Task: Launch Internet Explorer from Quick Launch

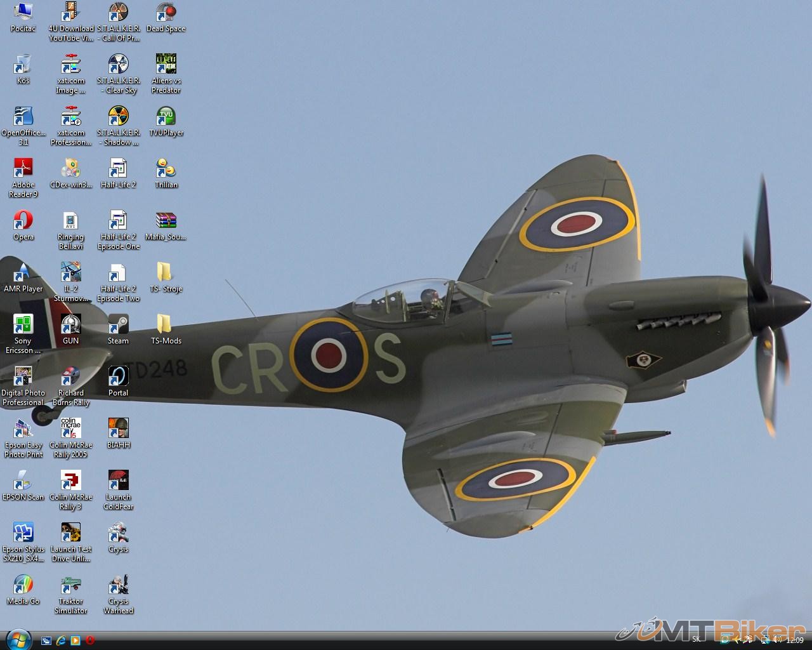Action: [61, 640]
